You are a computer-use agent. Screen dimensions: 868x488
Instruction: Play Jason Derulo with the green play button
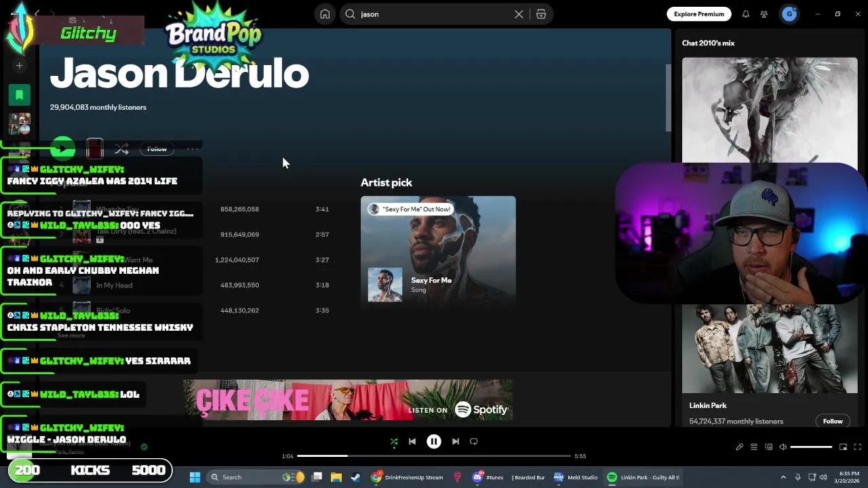(62, 148)
